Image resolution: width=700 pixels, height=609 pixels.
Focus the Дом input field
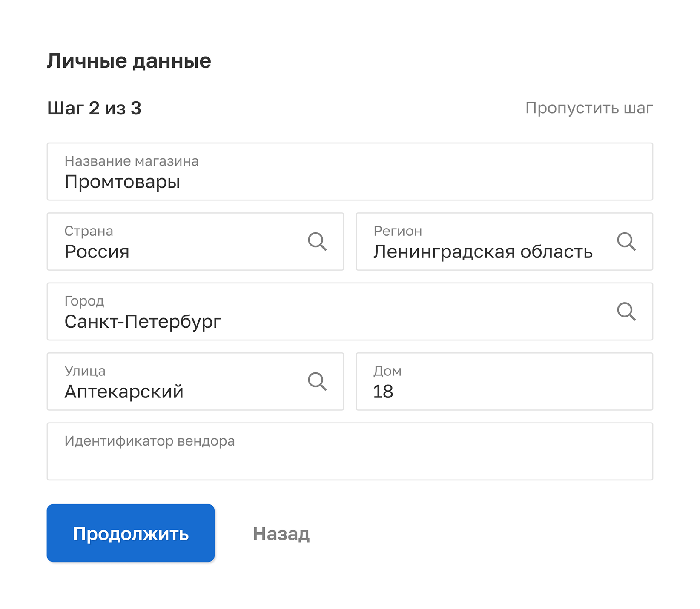click(504, 381)
